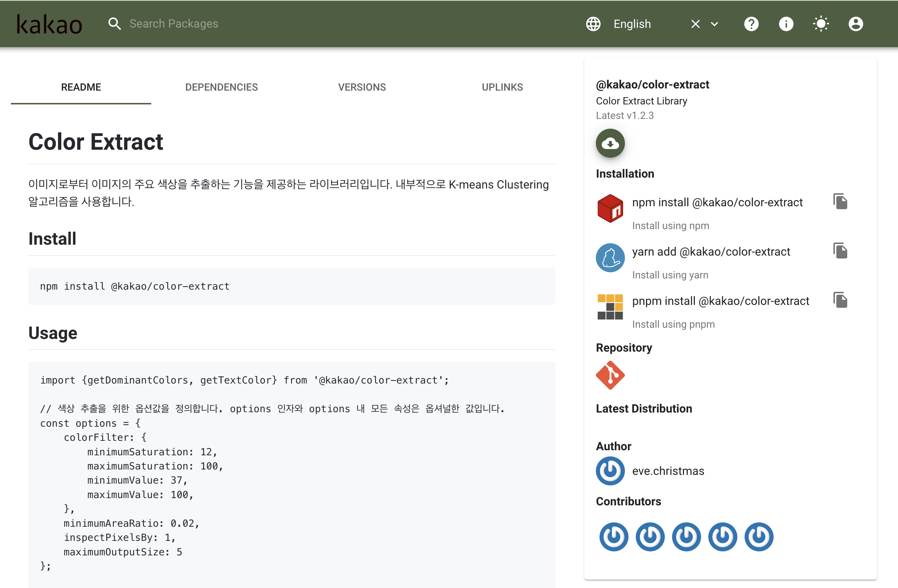Click the 'colorFilter: {' code line
Viewport: 898px width, 588px height.
pos(105,438)
